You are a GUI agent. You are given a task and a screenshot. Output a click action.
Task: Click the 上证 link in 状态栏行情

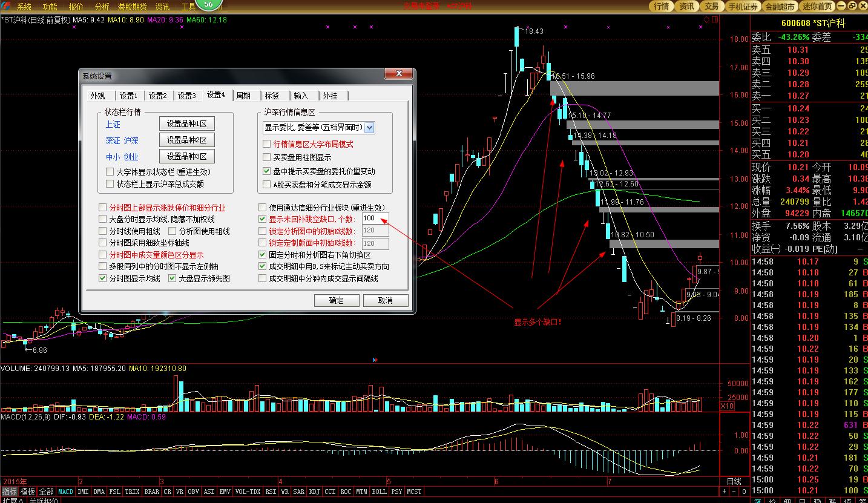pos(113,124)
